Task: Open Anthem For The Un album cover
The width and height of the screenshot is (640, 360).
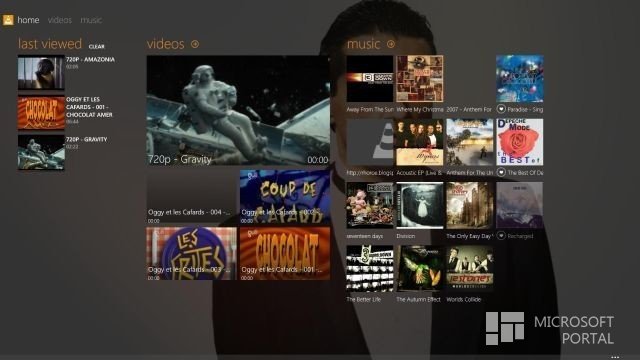Action: tap(469, 142)
